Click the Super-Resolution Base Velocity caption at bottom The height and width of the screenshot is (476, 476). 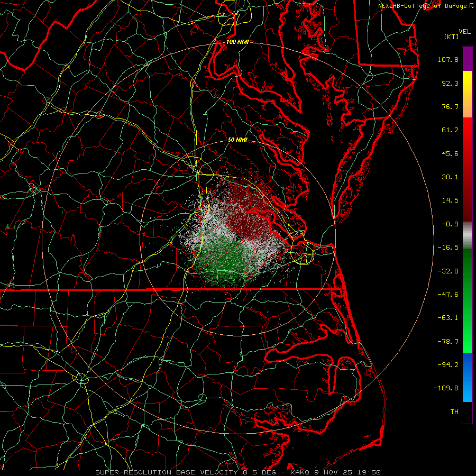point(238,472)
